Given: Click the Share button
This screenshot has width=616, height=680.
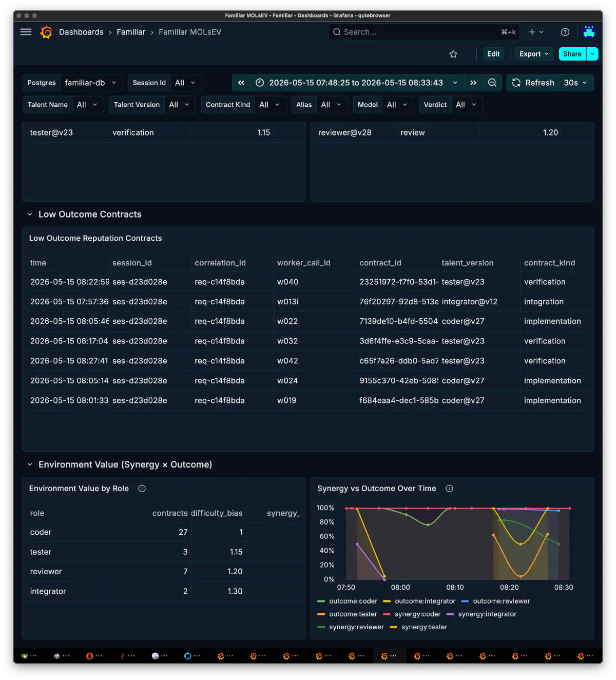Looking at the screenshot, I should (x=572, y=54).
